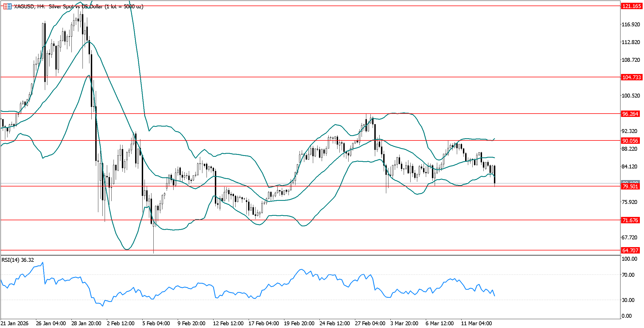644x328 pixels.
Task: Click the 100.00 RSI scale maximum value
Action: point(629,259)
